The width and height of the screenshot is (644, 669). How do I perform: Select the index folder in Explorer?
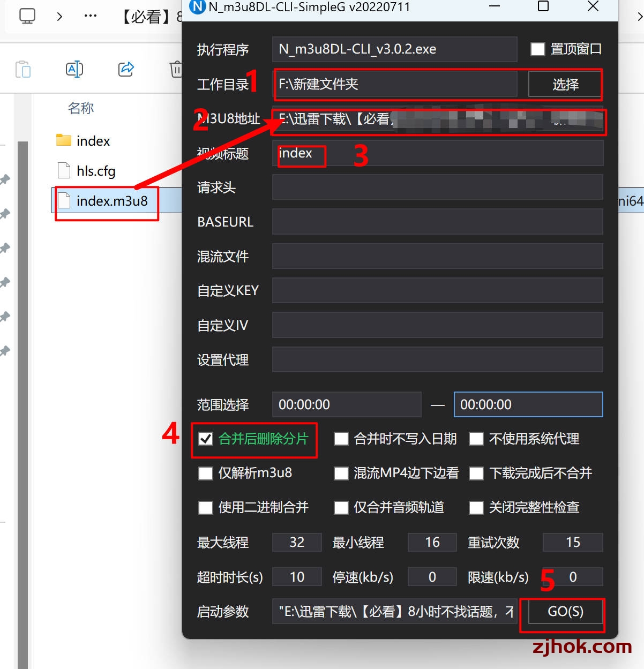point(93,141)
